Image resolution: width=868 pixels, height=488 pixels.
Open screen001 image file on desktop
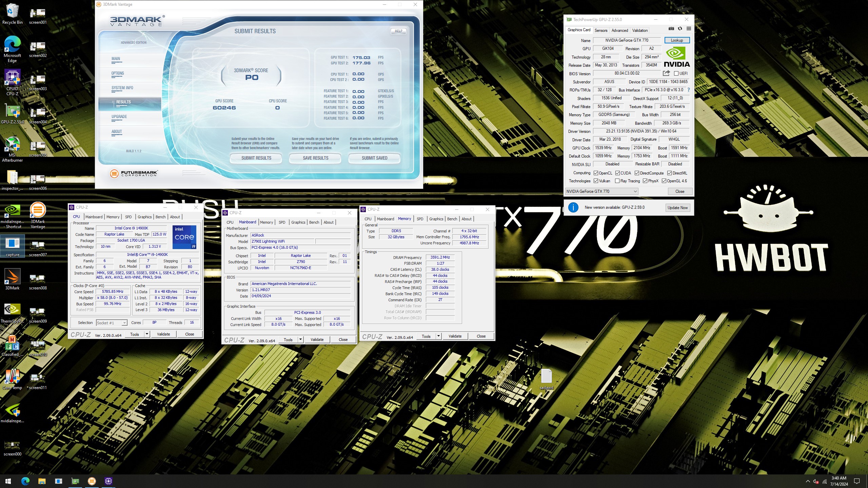(x=38, y=16)
